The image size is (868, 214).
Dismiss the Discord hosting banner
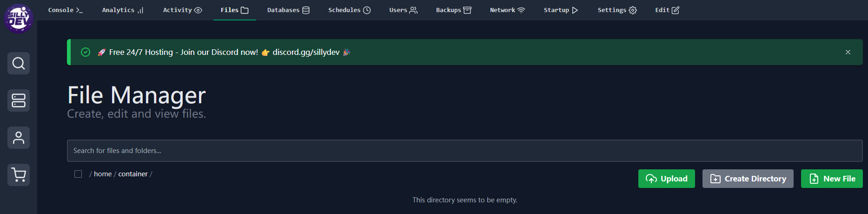[848, 52]
